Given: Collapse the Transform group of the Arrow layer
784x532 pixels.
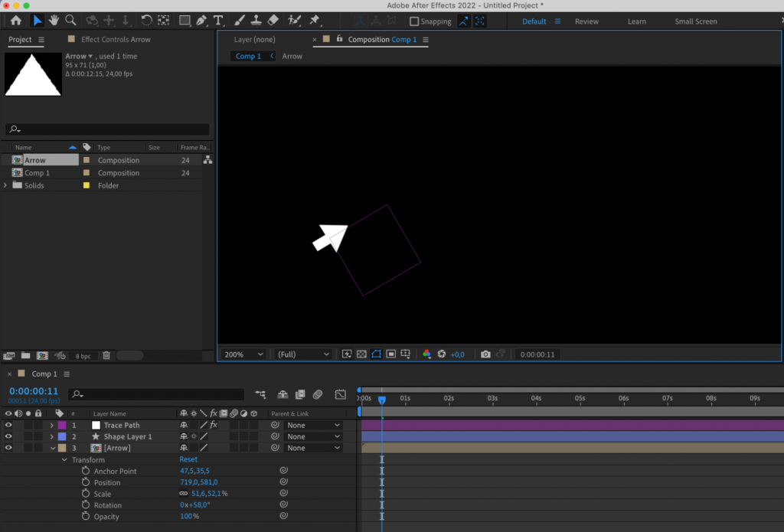Looking at the screenshot, I should coord(64,459).
